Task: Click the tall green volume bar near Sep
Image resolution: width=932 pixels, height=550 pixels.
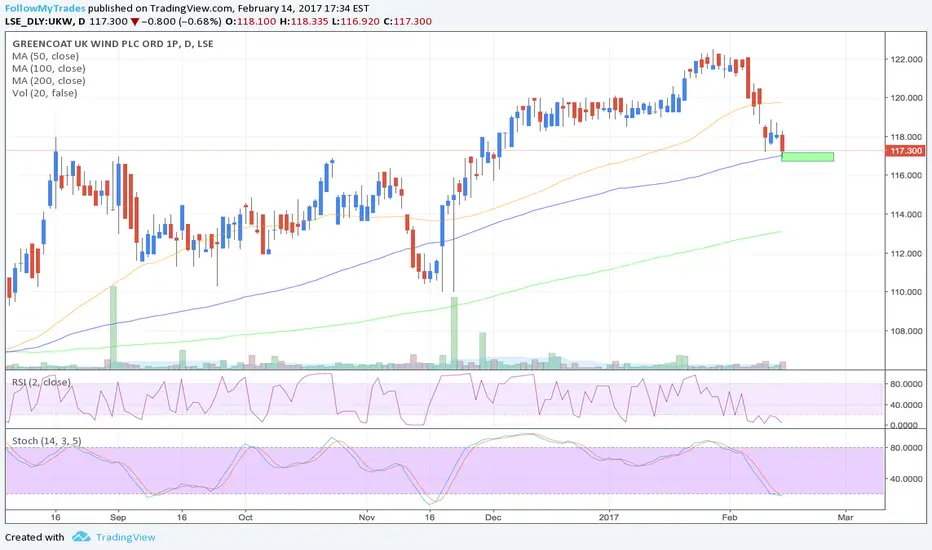Action: pyautogui.click(x=113, y=328)
